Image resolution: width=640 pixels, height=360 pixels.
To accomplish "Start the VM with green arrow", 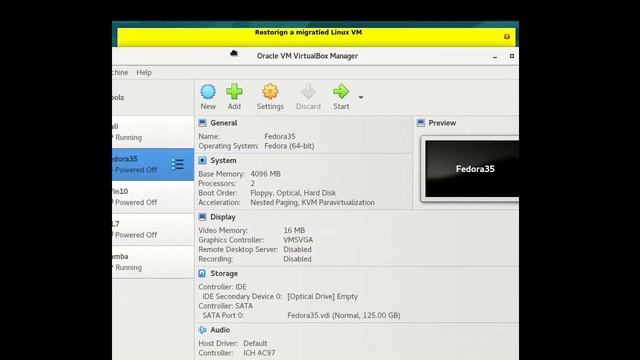I will (x=341, y=92).
